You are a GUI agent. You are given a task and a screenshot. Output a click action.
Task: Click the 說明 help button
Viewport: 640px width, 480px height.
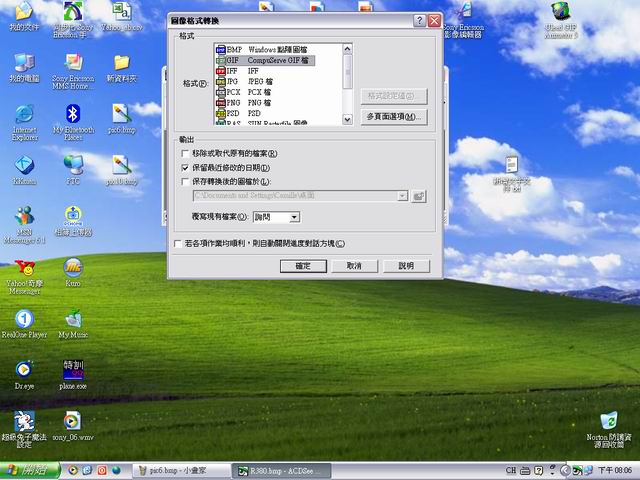406,266
